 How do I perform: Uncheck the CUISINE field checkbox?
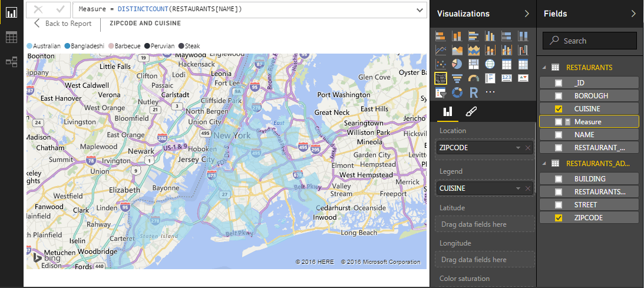(x=559, y=109)
